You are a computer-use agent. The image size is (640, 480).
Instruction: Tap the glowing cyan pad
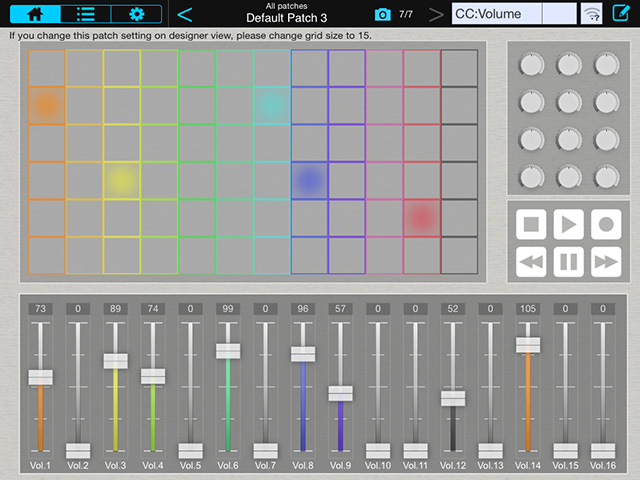pyautogui.click(x=272, y=105)
